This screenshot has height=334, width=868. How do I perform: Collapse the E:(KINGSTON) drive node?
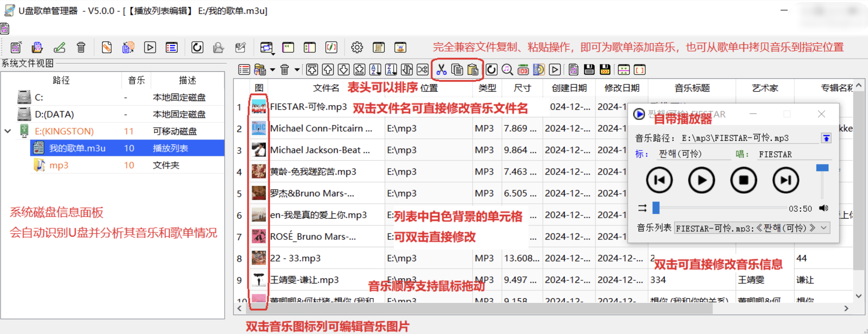tap(7, 131)
